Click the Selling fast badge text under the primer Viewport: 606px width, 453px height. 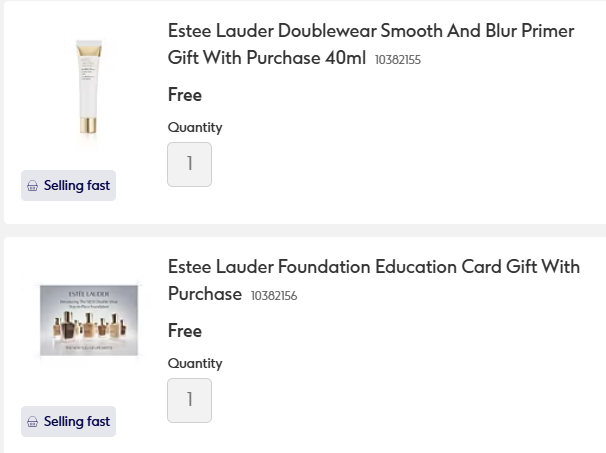(77, 186)
